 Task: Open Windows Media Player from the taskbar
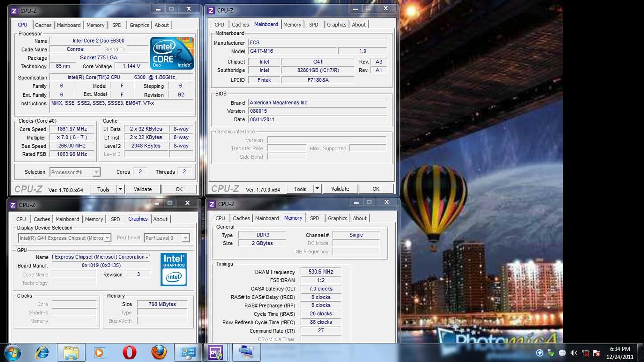point(100,353)
